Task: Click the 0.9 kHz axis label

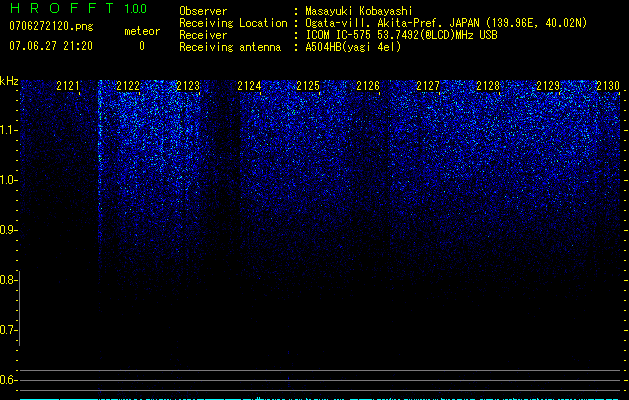Action: (x=8, y=230)
